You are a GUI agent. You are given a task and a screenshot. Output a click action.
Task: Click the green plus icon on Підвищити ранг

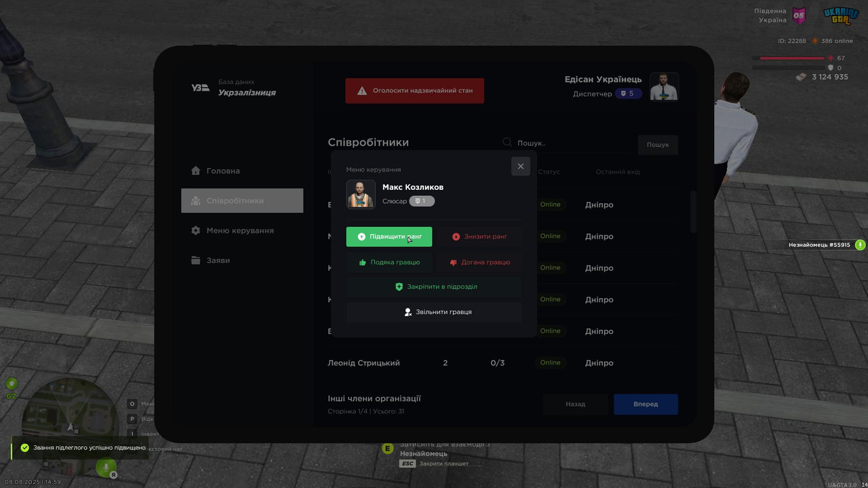(361, 237)
